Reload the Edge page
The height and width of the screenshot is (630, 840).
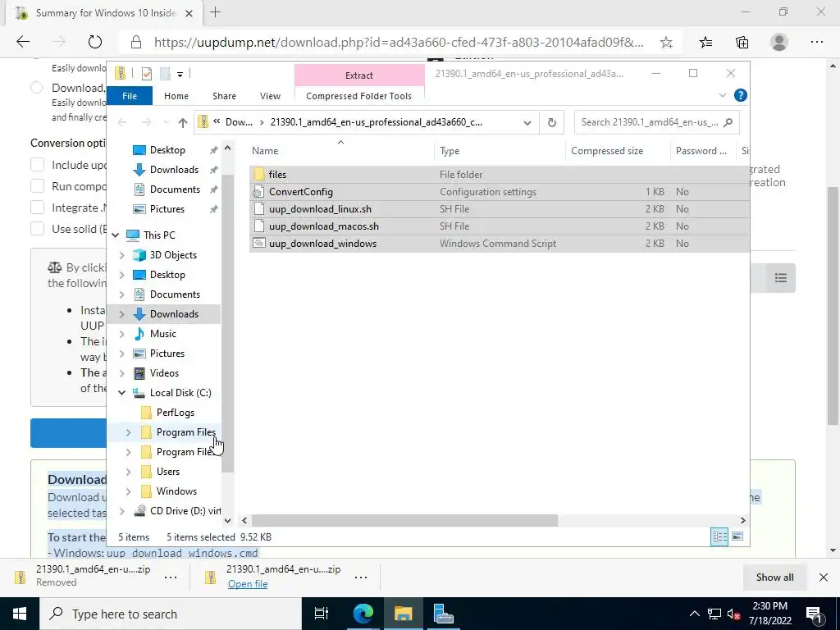pos(95,42)
